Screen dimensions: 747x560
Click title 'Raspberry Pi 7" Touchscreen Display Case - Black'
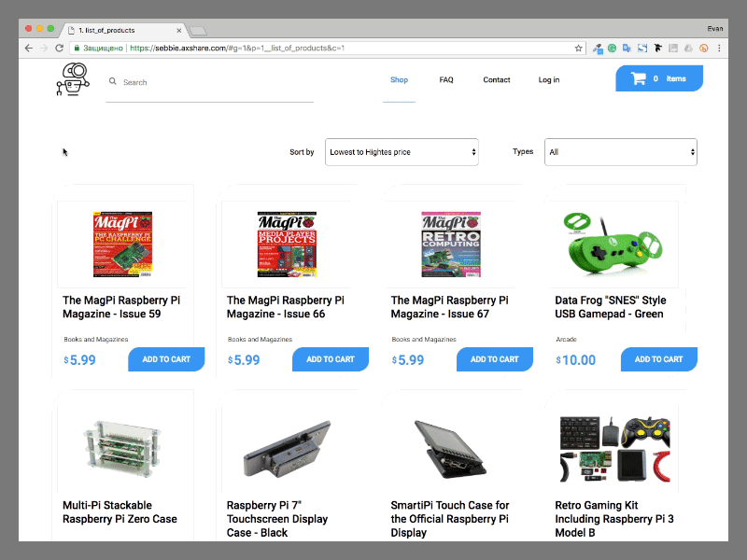click(277, 519)
